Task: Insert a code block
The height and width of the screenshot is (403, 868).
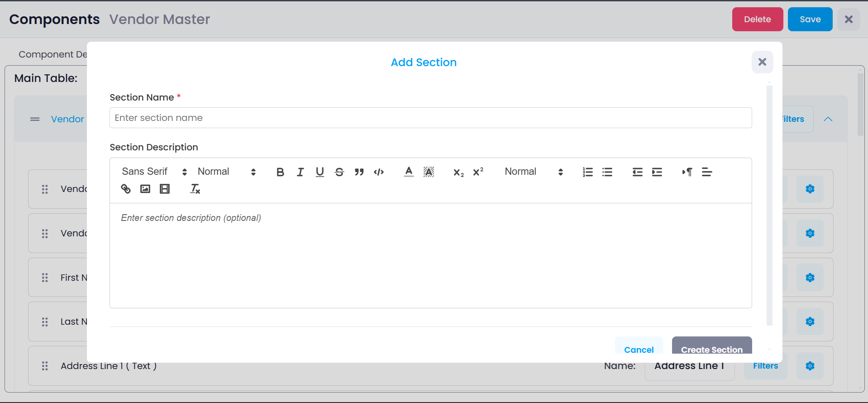Action: tap(379, 172)
